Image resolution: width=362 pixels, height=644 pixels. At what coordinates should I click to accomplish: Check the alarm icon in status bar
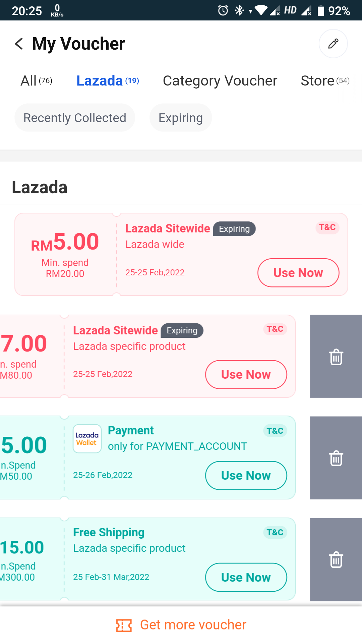point(223,10)
